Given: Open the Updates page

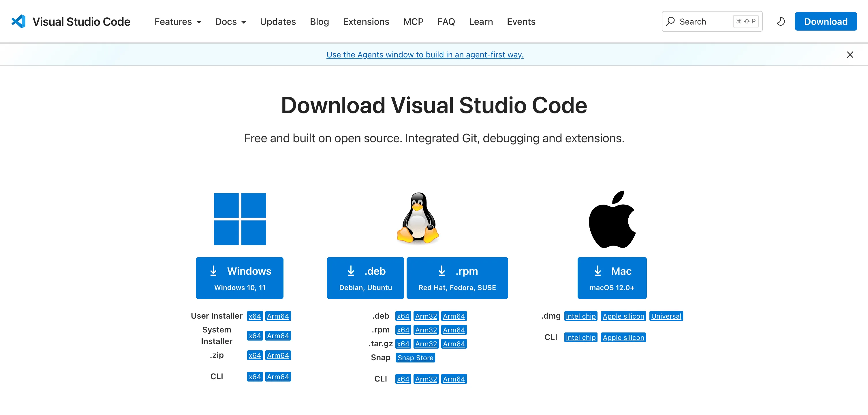Looking at the screenshot, I should pyautogui.click(x=278, y=22).
